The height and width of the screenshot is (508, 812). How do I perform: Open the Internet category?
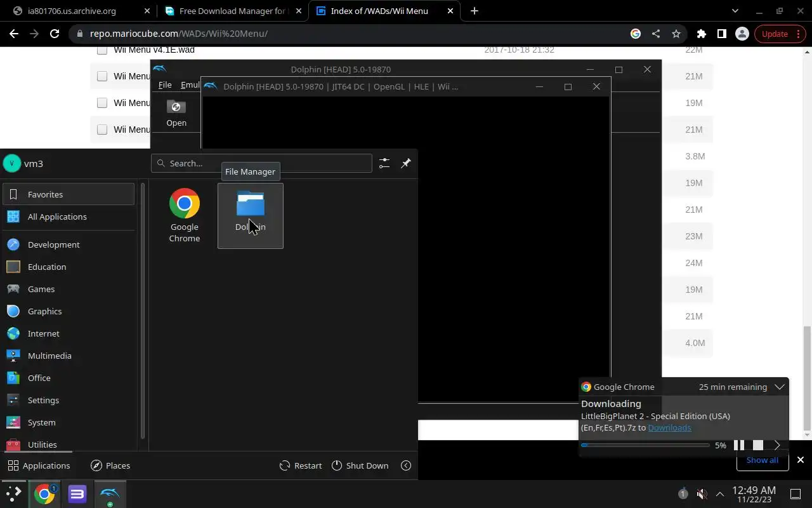coord(69,333)
